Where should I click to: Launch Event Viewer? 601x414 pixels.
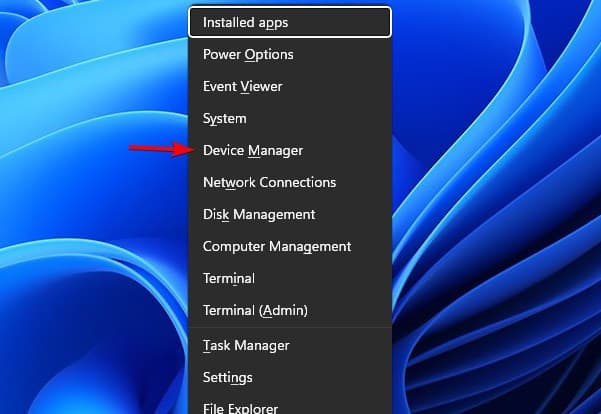tap(243, 86)
